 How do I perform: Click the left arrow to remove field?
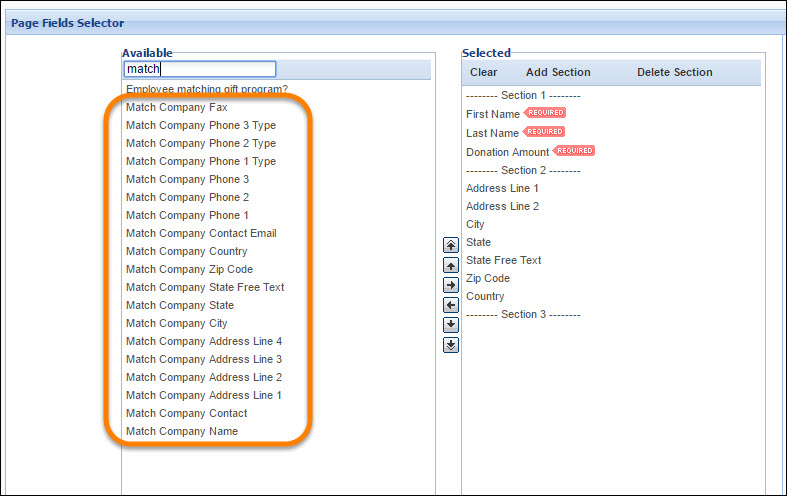451,305
